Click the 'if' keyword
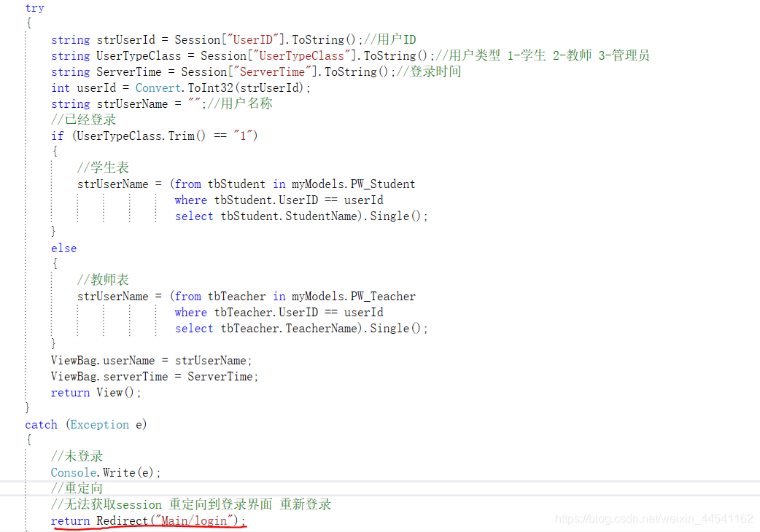The height and width of the screenshot is (532, 760). pos(57,136)
